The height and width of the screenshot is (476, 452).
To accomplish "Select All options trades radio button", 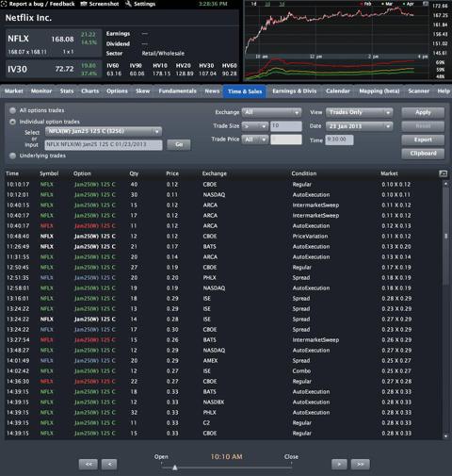I will pos(12,110).
